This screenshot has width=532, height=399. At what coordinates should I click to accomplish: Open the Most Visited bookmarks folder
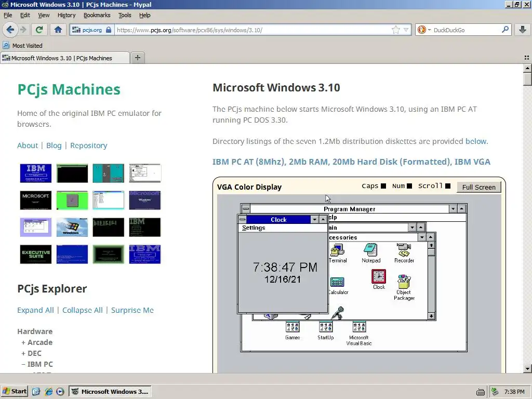[23, 46]
